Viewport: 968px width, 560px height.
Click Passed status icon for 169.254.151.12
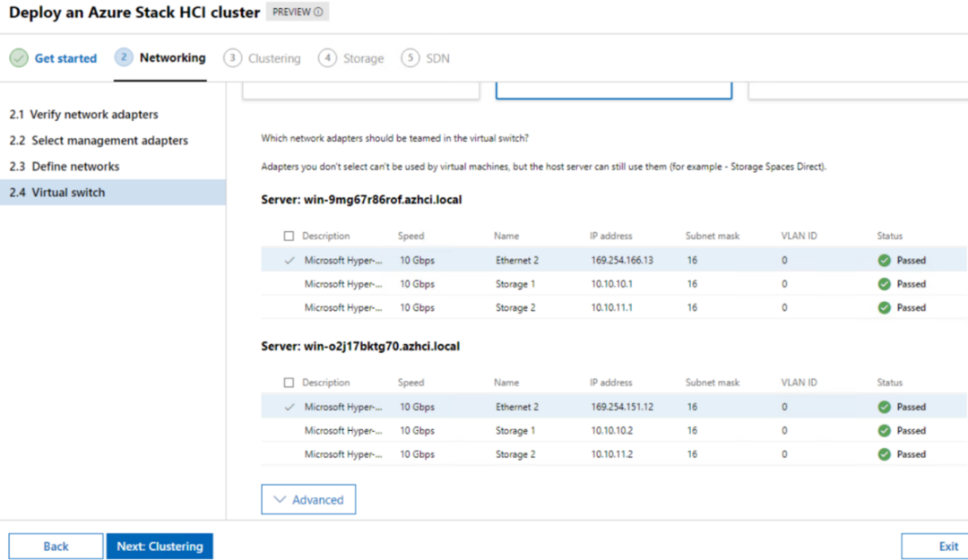click(x=884, y=407)
